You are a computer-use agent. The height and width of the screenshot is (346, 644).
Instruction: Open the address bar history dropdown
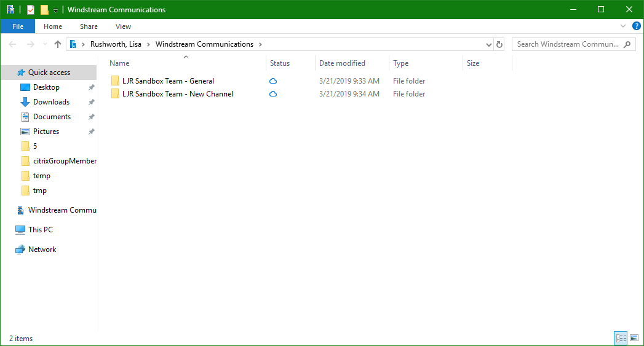tap(488, 44)
